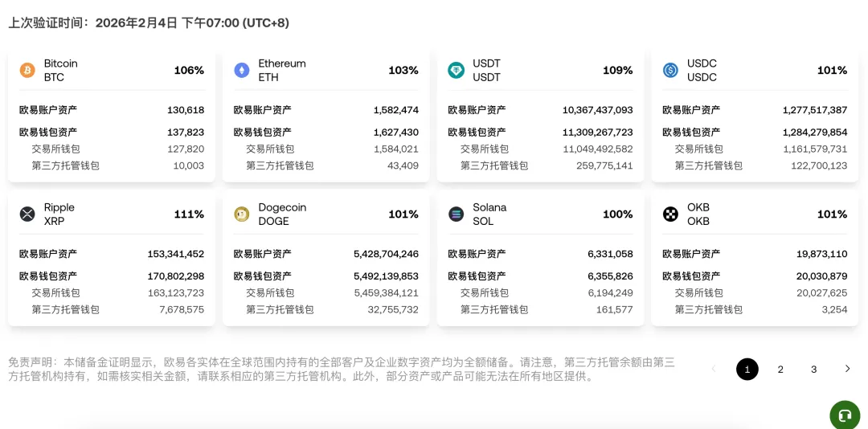Click the Dogecoin DOGE coin icon
The height and width of the screenshot is (429, 868).
point(242,214)
